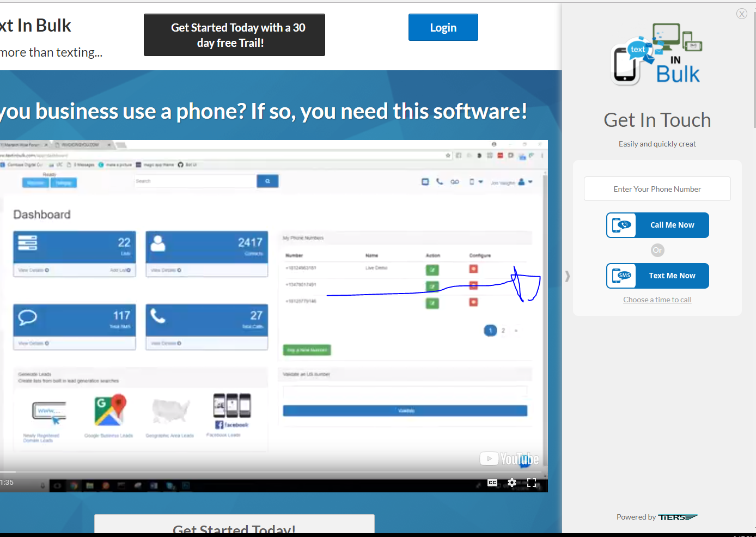The image size is (756, 537).
Task: Focus the Enter Your Phone Number field
Action: click(x=657, y=189)
